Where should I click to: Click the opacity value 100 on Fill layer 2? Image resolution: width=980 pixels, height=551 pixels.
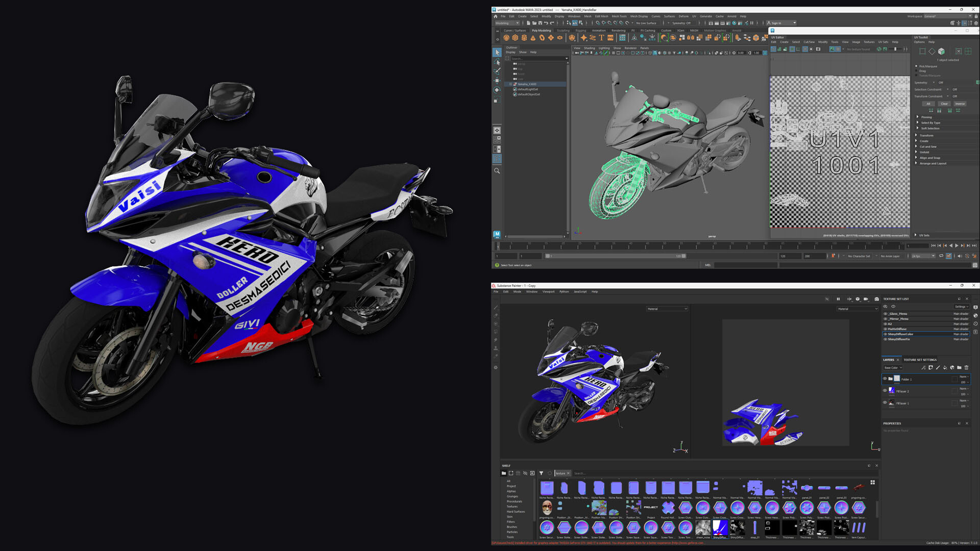(x=963, y=394)
